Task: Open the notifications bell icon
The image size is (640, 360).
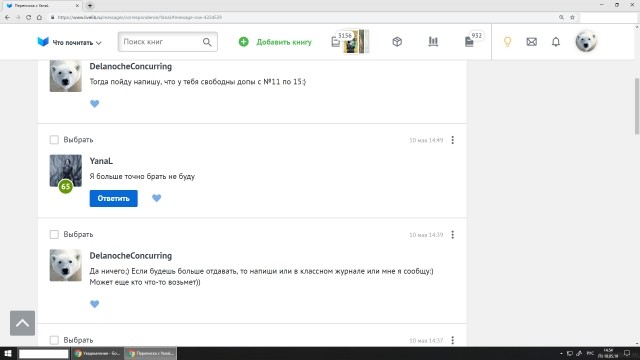Action: [556, 42]
